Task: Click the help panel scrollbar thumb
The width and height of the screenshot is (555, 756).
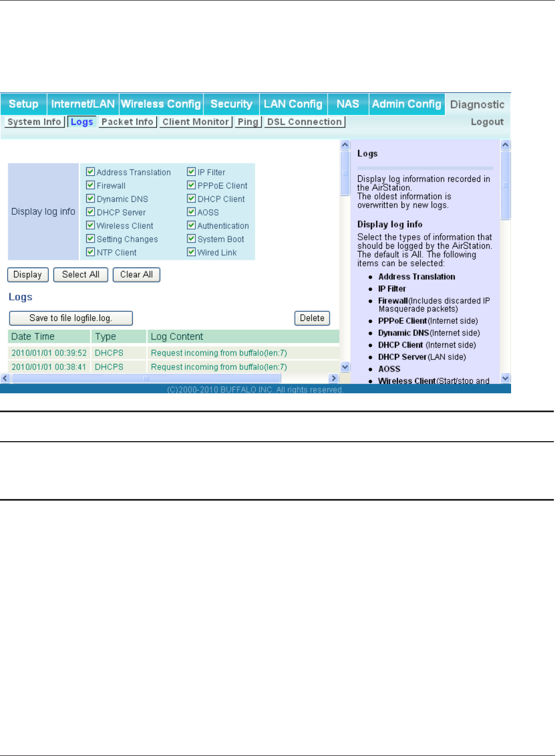Action: [x=506, y=185]
